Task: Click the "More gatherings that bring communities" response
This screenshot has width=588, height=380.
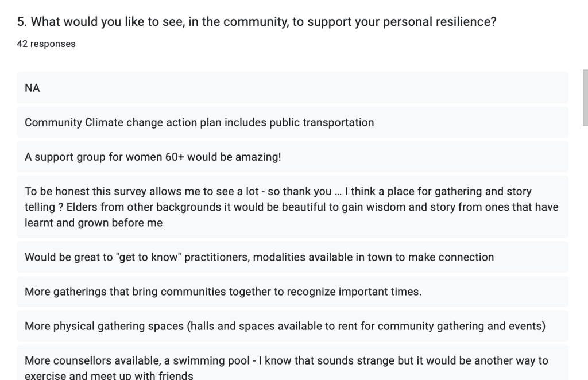Action: pyautogui.click(x=223, y=292)
